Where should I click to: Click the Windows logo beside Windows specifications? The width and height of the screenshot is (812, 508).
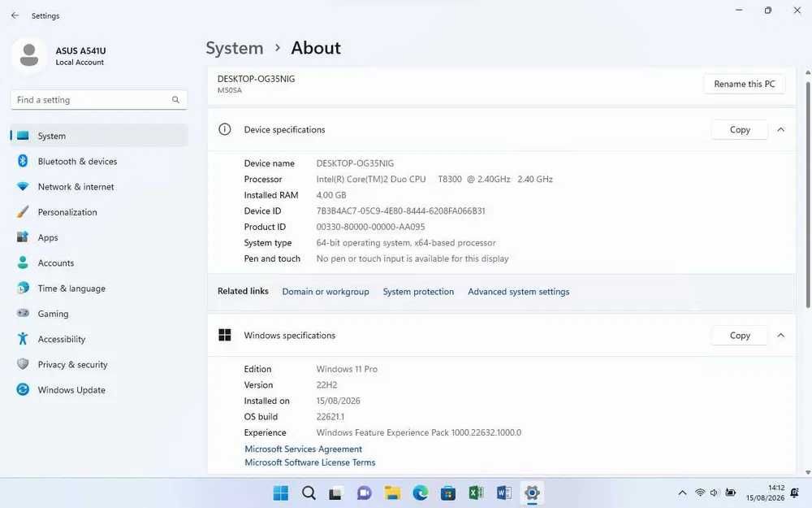225,335
